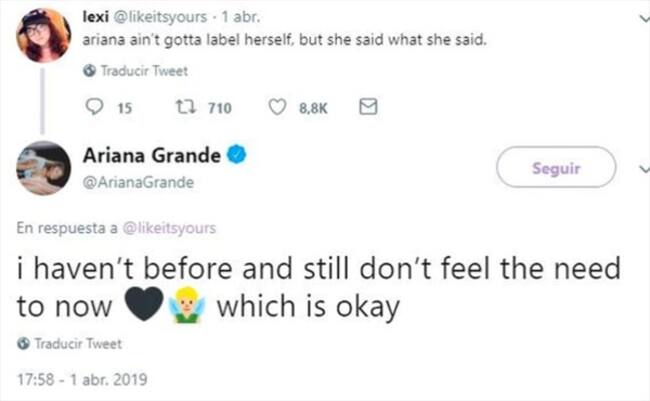This screenshot has height=401, width=650.
Task: Click the "Ariana Grande" display name
Action: click(150, 157)
